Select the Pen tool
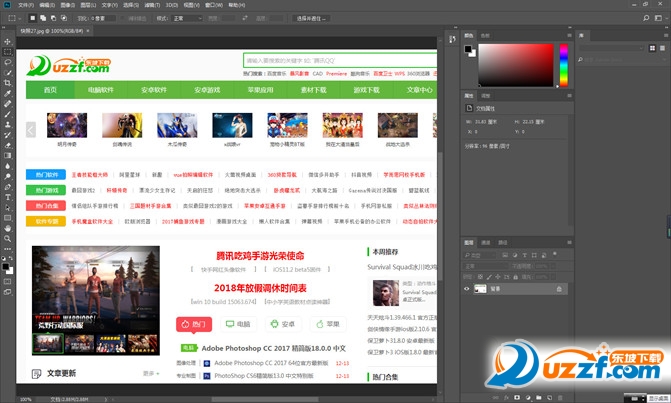This screenshot has width=671, height=403. point(7,187)
